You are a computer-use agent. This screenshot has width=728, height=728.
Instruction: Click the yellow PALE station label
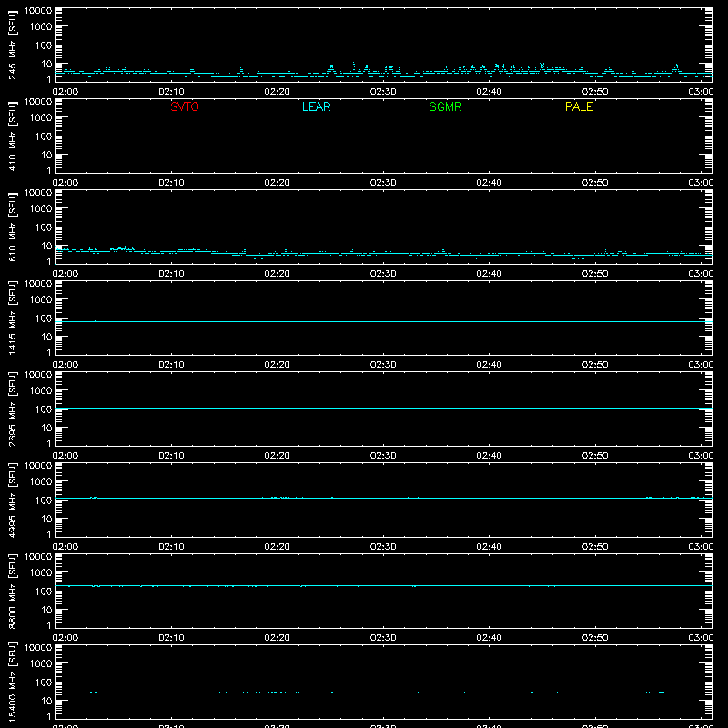[579, 106]
